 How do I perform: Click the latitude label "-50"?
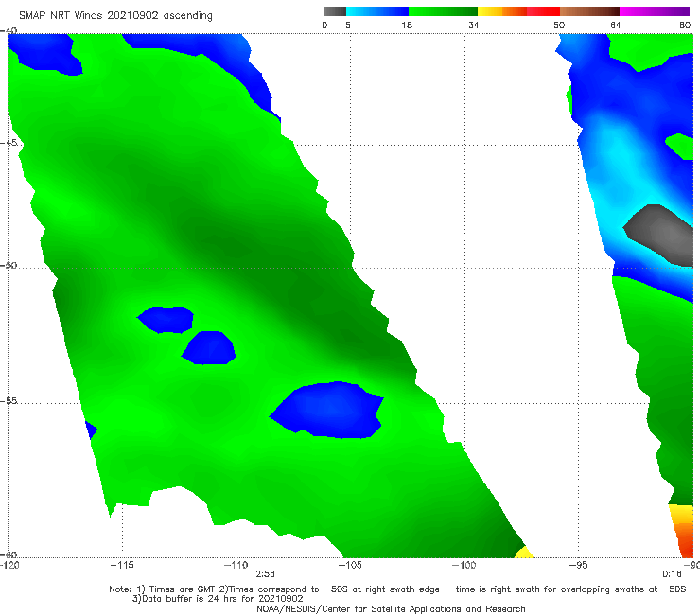point(9,265)
